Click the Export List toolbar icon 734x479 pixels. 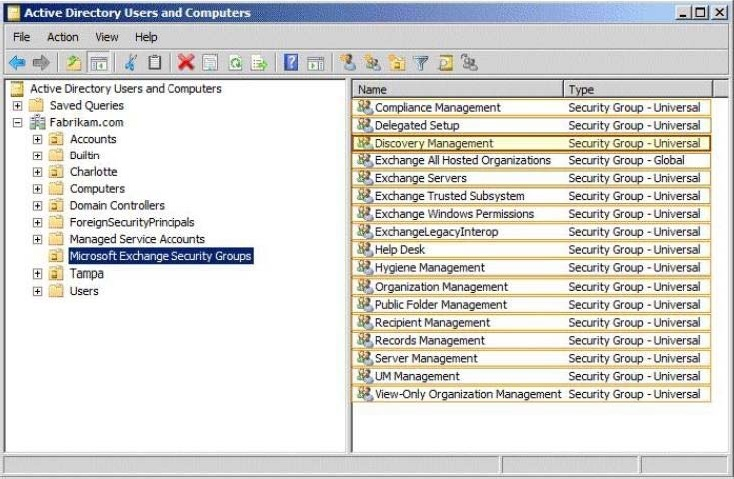259,62
